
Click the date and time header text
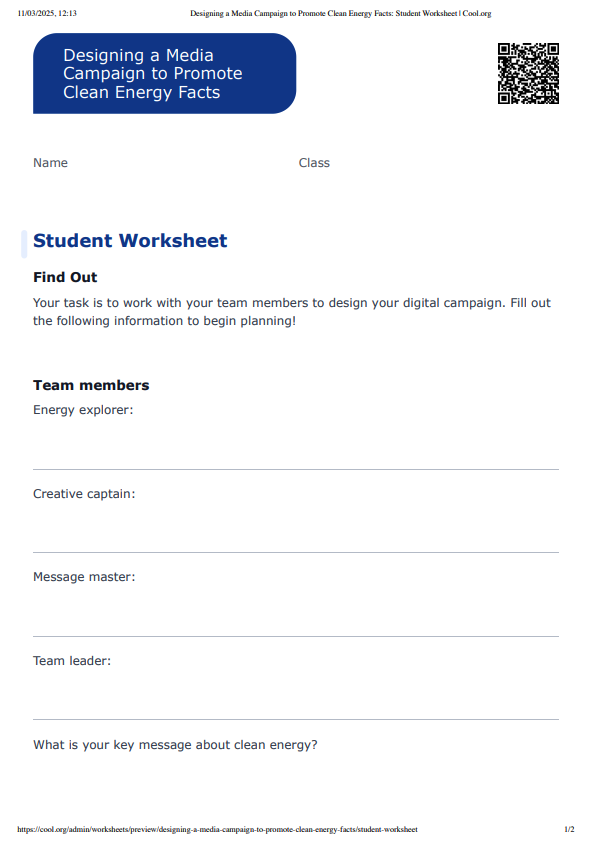pyautogui.click(x=47, y=13)
